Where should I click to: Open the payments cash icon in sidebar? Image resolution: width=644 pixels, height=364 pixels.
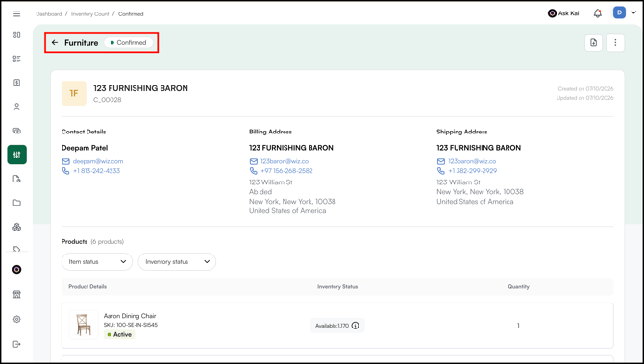tap(17, 131)
